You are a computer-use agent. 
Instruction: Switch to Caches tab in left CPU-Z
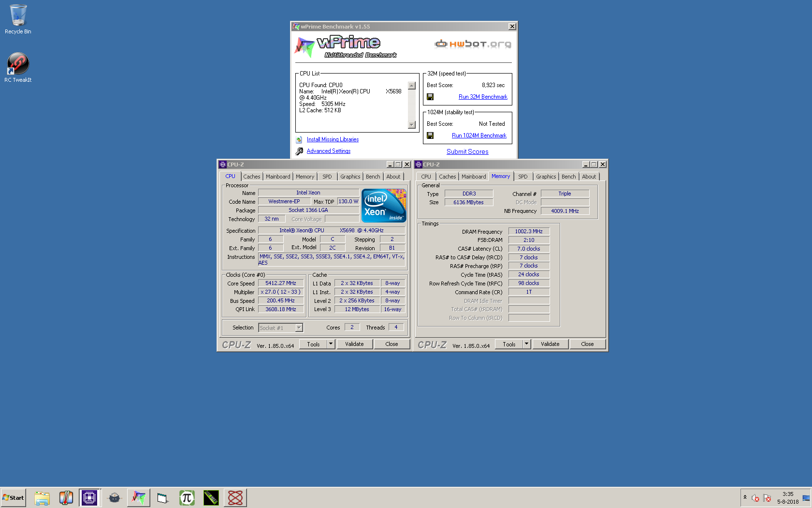click(x=252, y=177)
